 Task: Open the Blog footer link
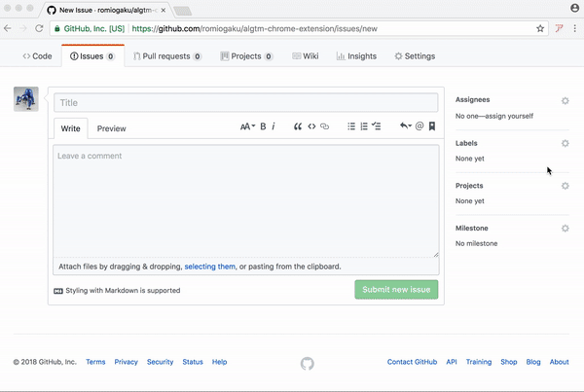click(533, 362)
